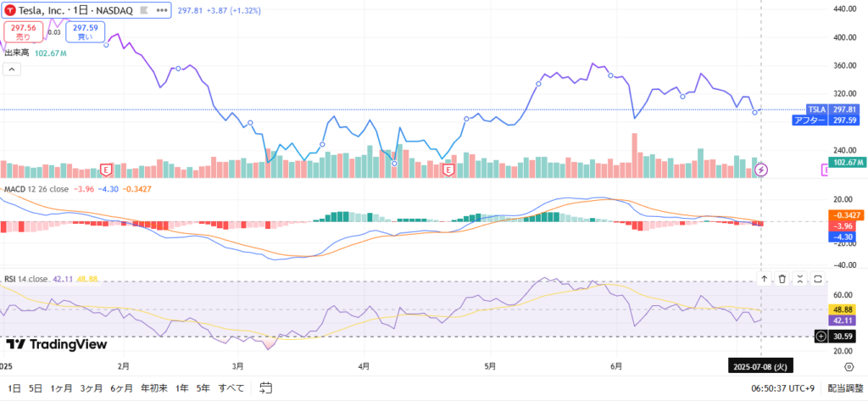Click the RSI 14 close legend

coord(26,279)
